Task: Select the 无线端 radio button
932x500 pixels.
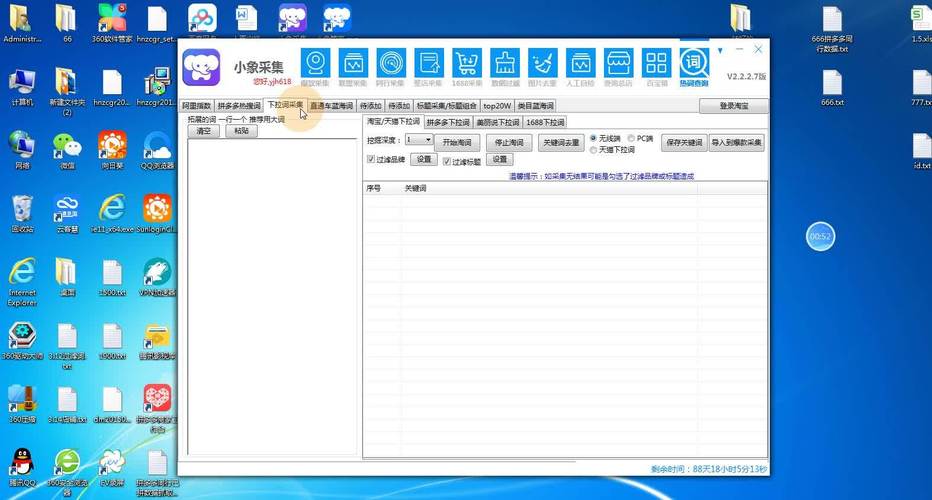Action: [x=593, y=138]
